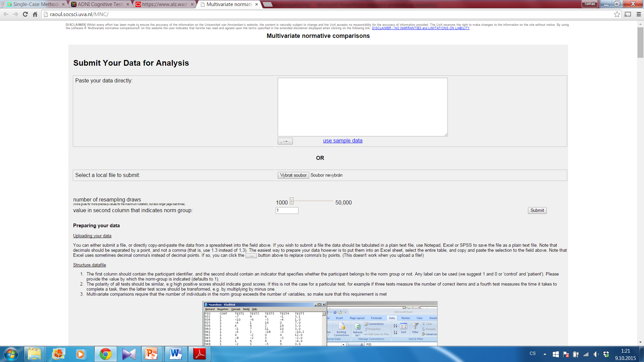Click the Structure datafile heading
The height and width of the screenshot is (362, 644).
pos(90,265)
